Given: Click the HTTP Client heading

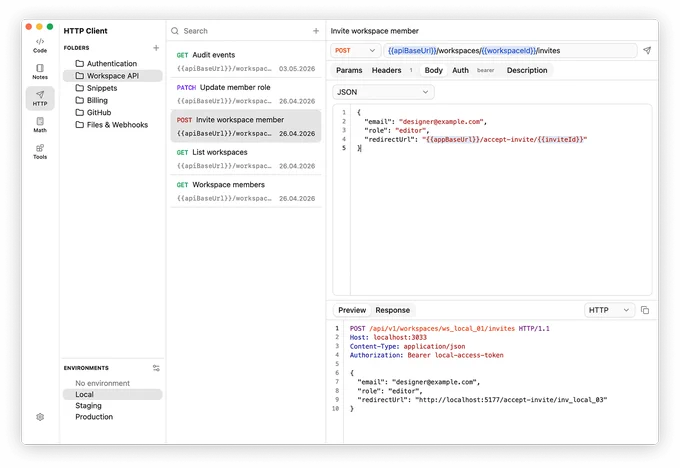Looking at the screenshot, I should [x=85, y=31].
